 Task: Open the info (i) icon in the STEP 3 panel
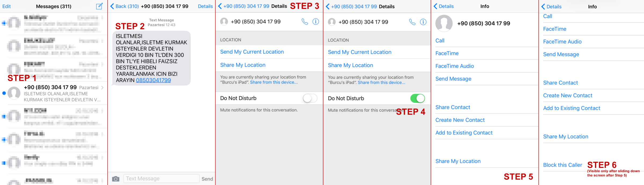[x=316, y=22]
